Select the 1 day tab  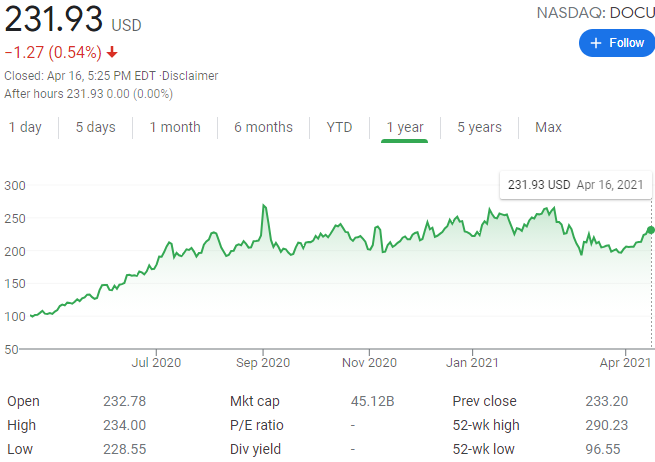tap(25, 127)
